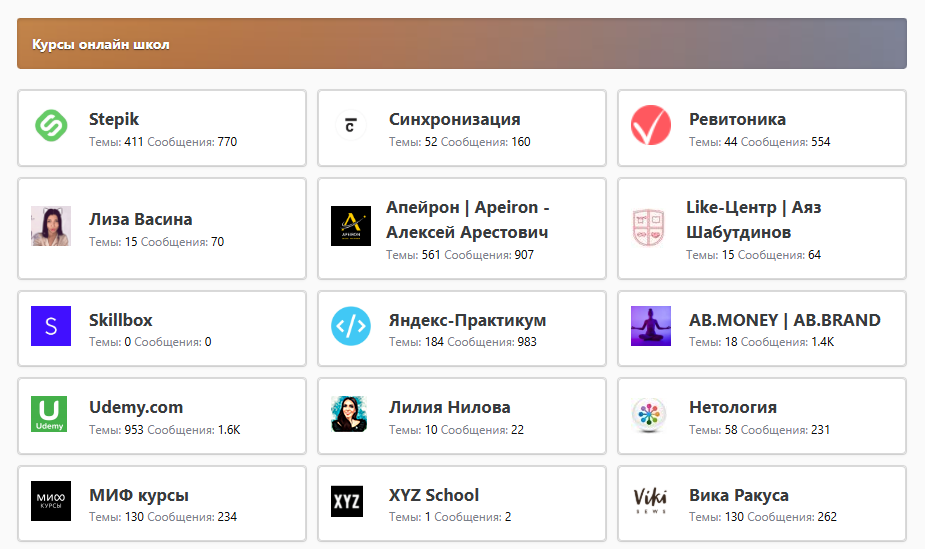Screen dimensions: 925x549
Task: Open the Яндекс-Практикум section title
Action: [467, 320]
